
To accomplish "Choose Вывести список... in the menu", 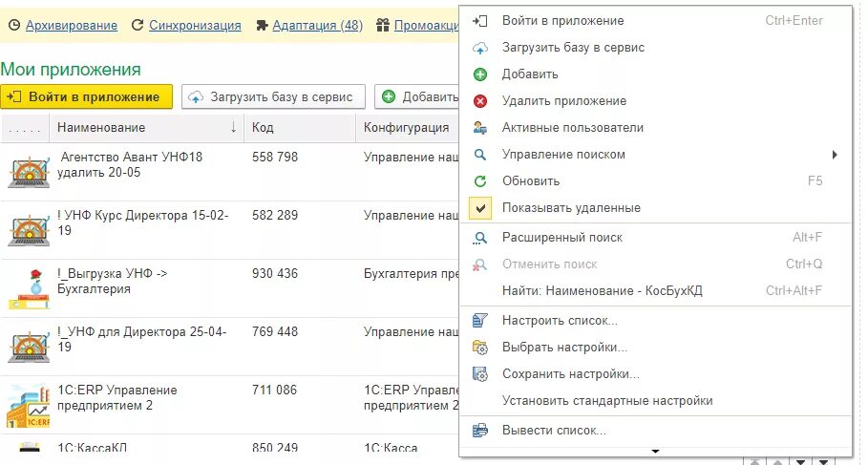I will click(656, 430).
